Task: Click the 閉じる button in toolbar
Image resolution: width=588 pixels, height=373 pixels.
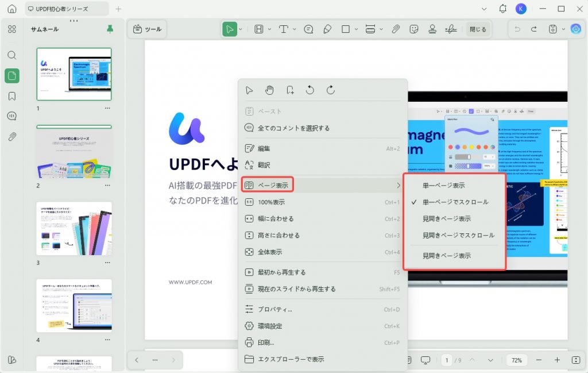Action: [478, 29]
